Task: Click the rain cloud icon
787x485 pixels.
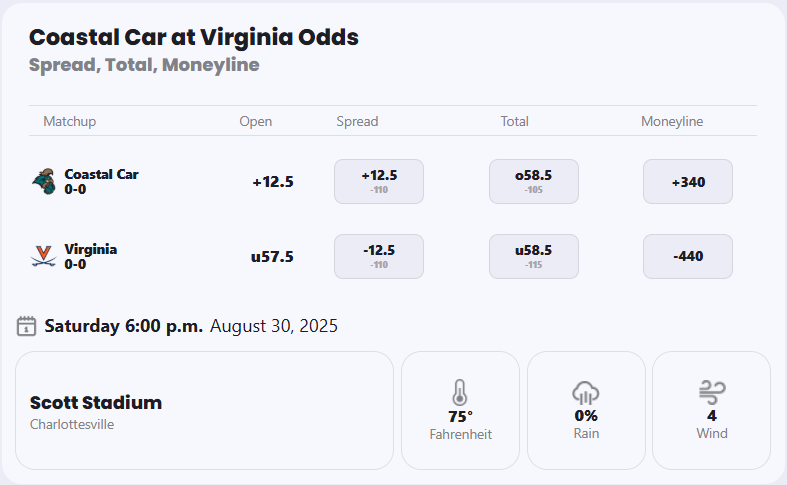Action: 586,392
